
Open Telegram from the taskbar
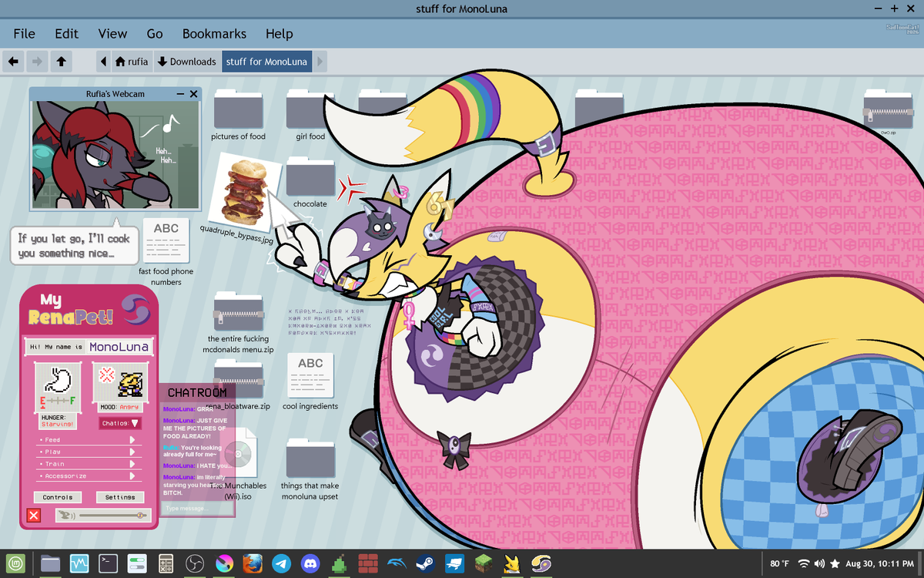point(282,563)
